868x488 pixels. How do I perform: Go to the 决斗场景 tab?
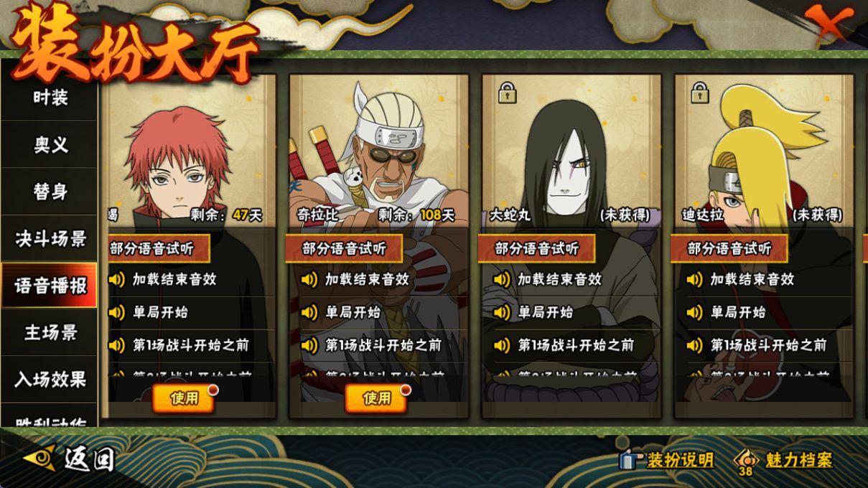[x=49, y=238]
